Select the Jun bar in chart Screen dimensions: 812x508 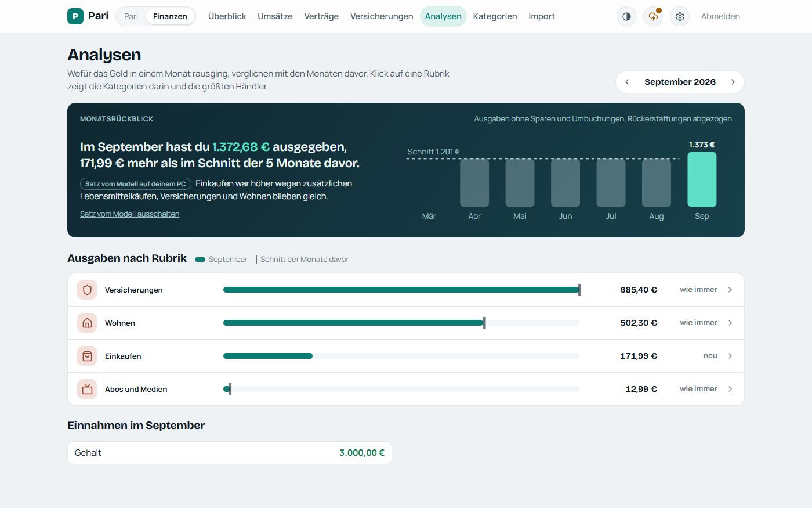click(x=565, y=183)
